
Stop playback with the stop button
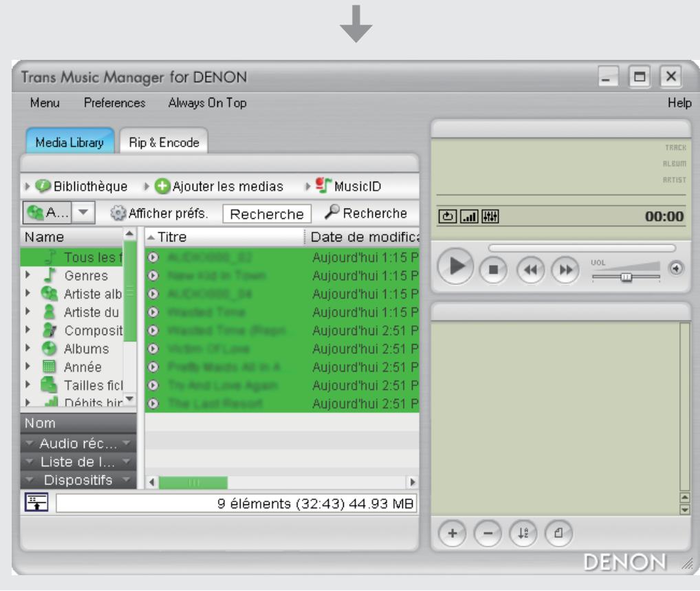click(493, 270)
